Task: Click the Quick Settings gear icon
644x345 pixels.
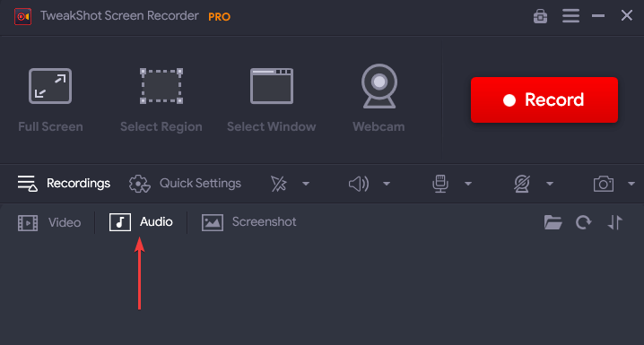Action: [x=140, y=184]
